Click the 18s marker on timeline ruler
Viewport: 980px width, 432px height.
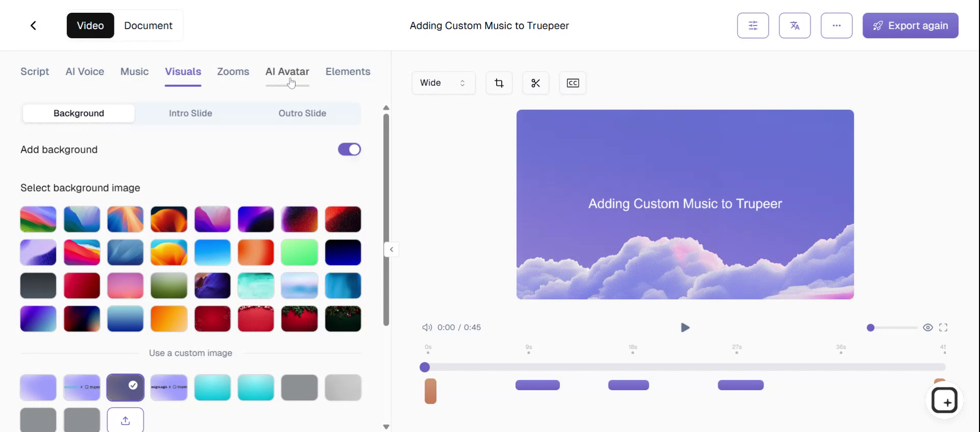coord(633,349)
